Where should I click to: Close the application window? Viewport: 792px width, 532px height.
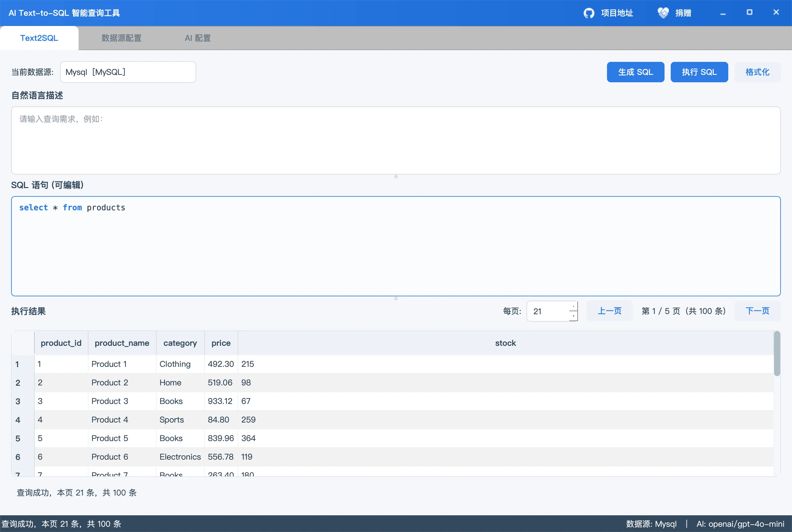tap(776, 13)
